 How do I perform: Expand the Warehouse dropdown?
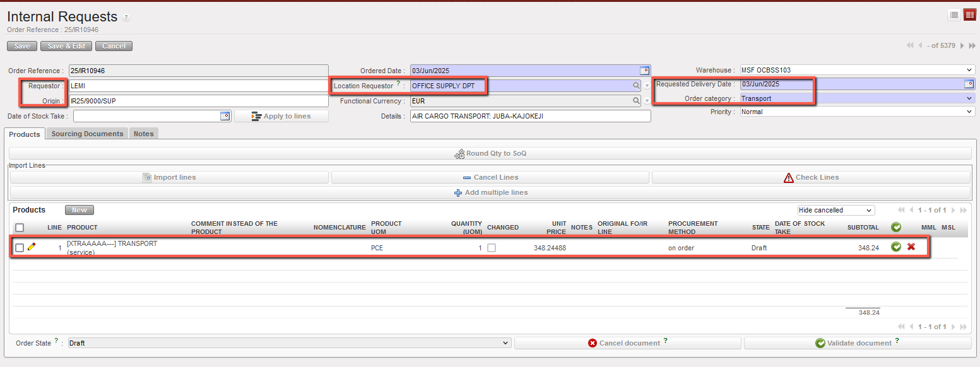[x=969, y=70]
